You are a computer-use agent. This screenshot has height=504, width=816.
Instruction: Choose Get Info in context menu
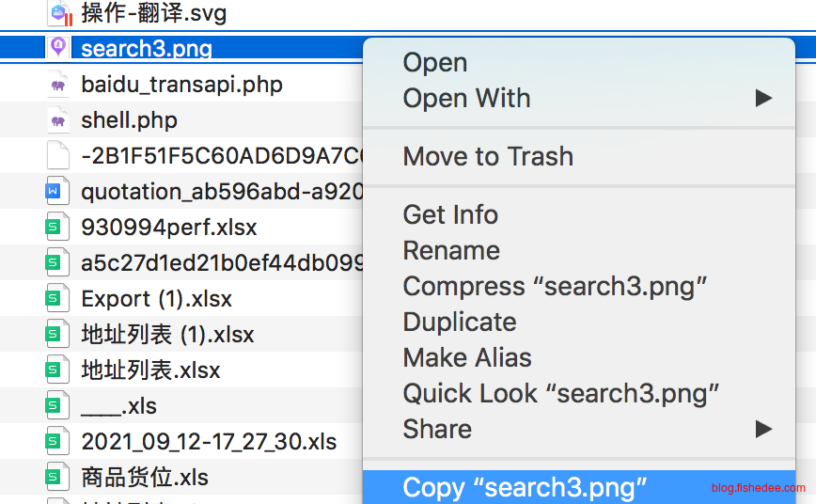450,214
